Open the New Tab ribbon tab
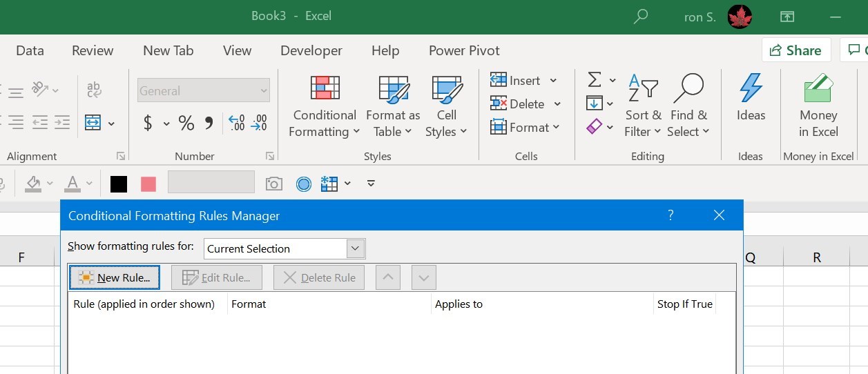 click(168, 50)
